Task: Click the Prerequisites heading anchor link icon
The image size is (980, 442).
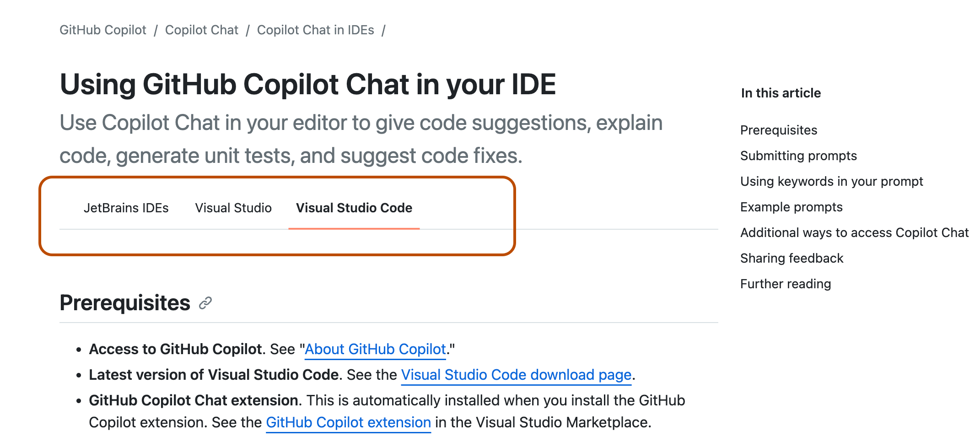Action: point(205,303)
